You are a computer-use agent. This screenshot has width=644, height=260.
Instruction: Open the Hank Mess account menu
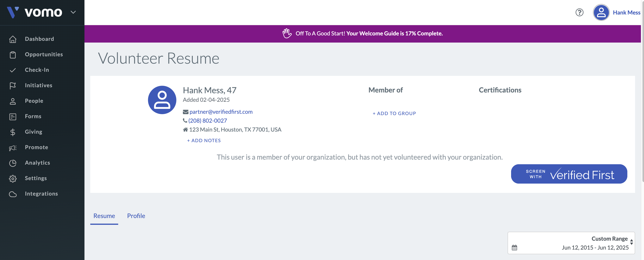[626, 12]
